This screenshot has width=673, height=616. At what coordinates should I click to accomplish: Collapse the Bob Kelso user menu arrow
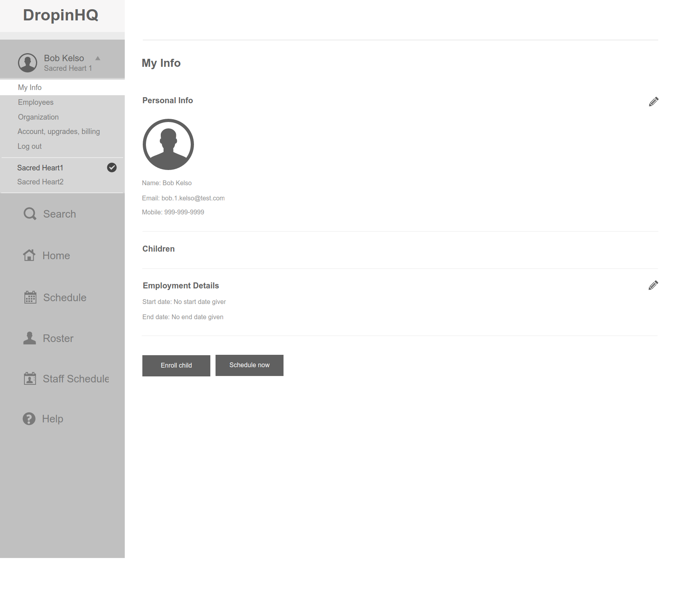tap(98, 58)
